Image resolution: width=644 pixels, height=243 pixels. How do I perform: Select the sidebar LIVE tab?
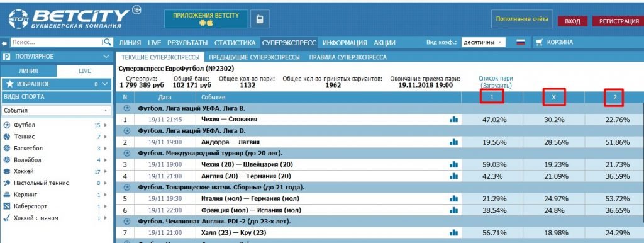85,71
